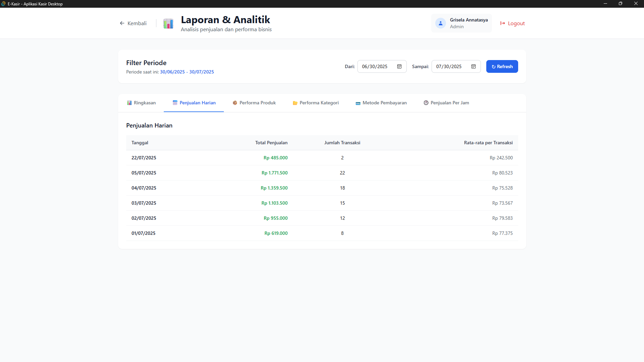Screen dimensions: 644x362
Task: Select the Penjualan Harian tab
Action: [194, 103]
